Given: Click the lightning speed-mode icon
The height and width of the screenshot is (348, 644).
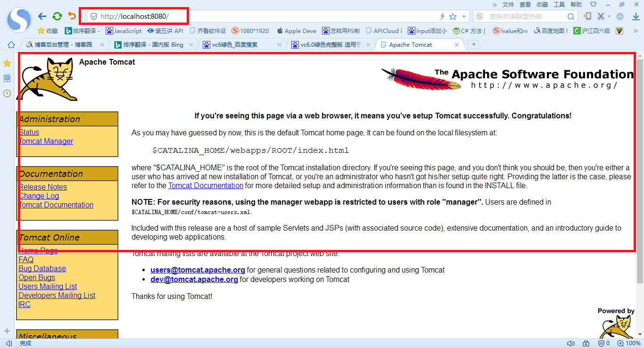Looking at the screenshot, I should pos(442,17).
